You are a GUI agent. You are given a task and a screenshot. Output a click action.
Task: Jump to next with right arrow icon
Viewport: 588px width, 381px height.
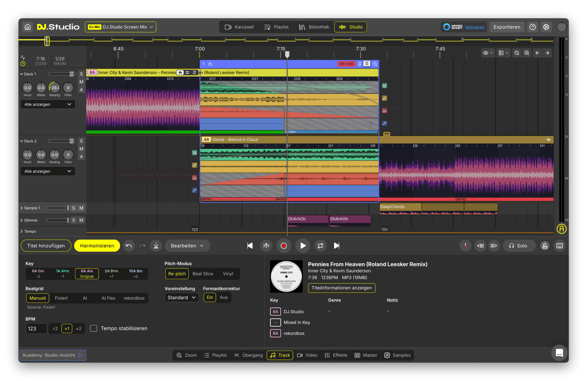pyautogui.click(x=547, y=53)
